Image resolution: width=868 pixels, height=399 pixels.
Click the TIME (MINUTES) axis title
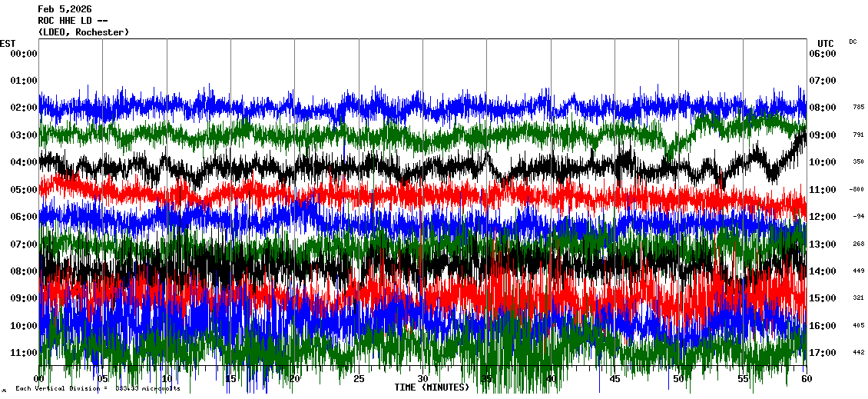point(432,387)
